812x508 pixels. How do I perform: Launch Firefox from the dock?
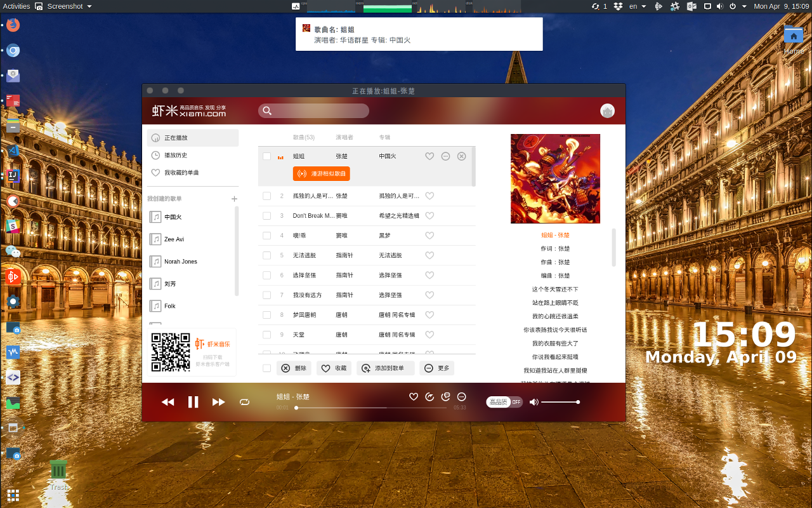pos(13,25)
